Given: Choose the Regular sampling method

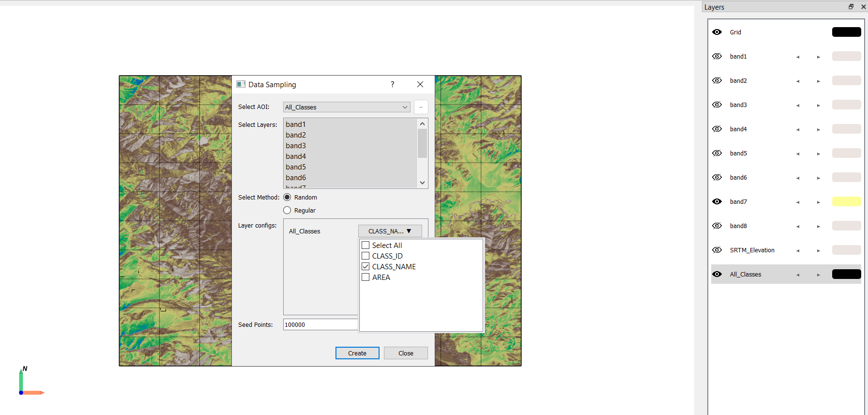Looking at the screenshot, I should click(287, 210).
